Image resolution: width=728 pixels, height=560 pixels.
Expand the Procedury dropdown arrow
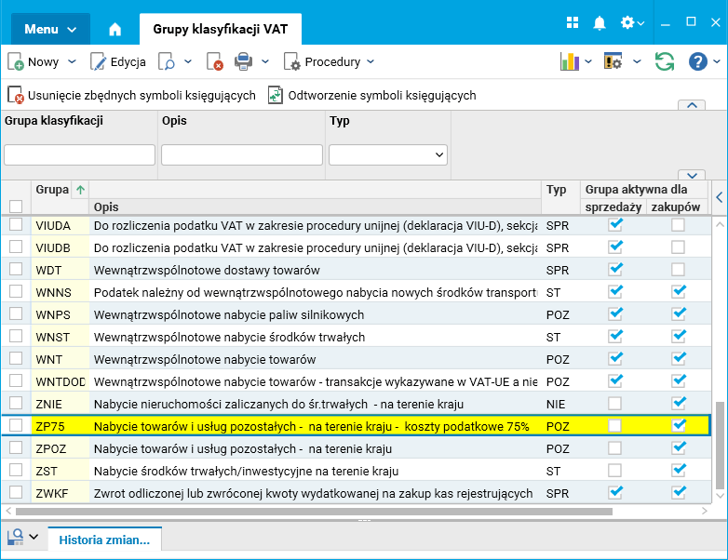click(371, 62)
